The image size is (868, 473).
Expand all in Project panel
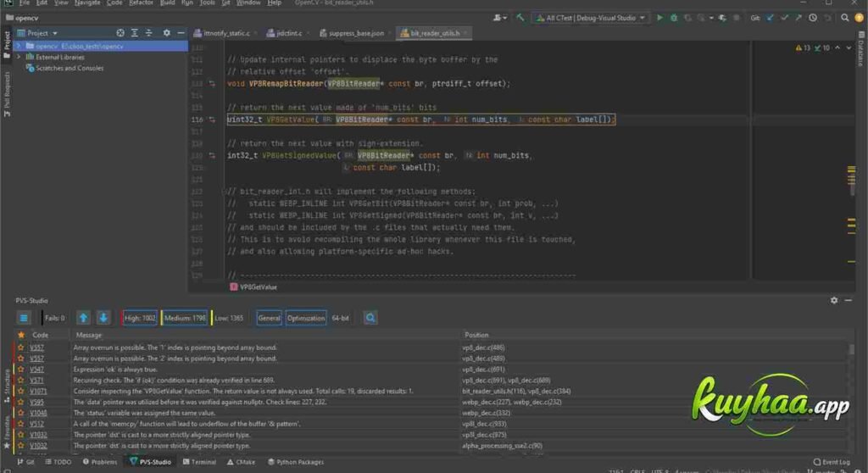click(x=135, y=33)
